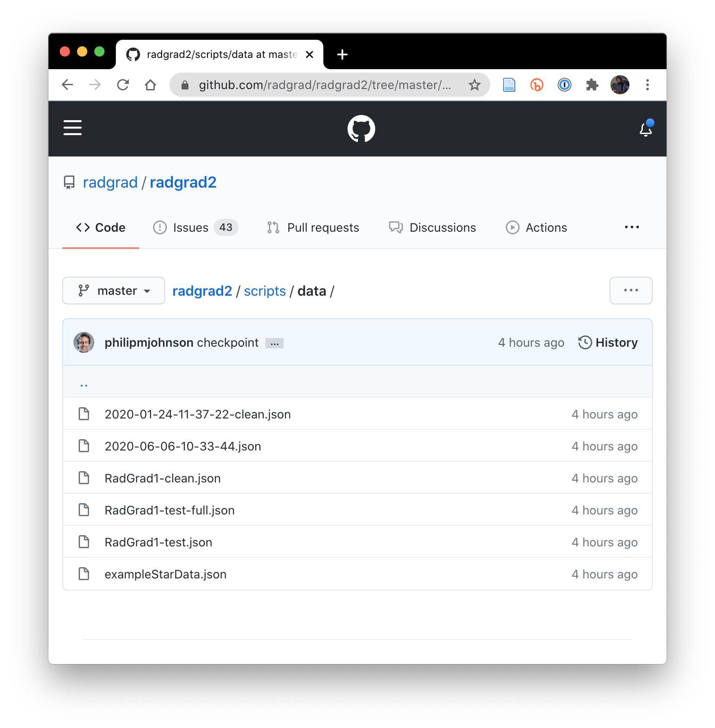715x728 pixels.
Task: Click '4 hours ago' in commit header
Action: click(531, 342)
